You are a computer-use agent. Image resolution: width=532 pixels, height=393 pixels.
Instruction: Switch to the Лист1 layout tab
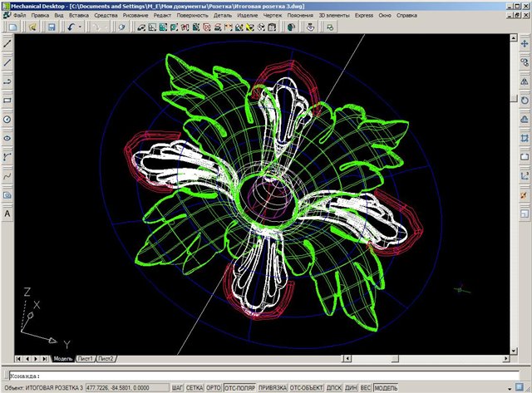click(x=84, y=358)
